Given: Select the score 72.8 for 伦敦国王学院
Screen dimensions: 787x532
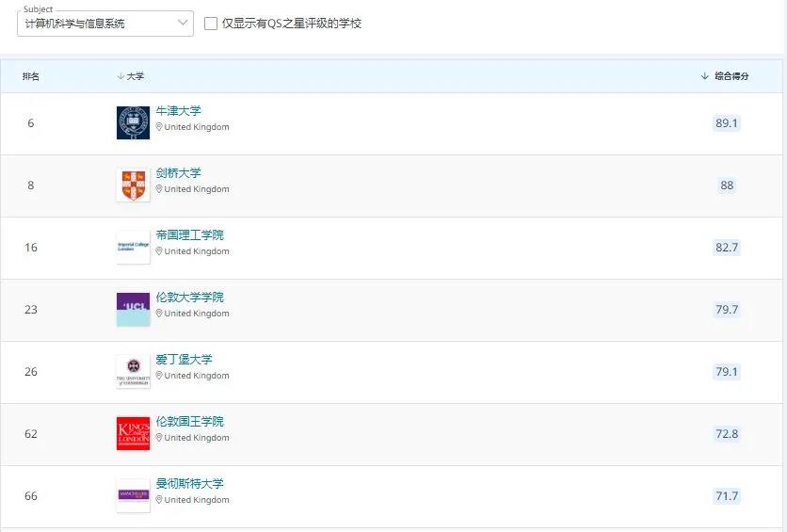Looking at the screenshot, I should click(727, 434).
